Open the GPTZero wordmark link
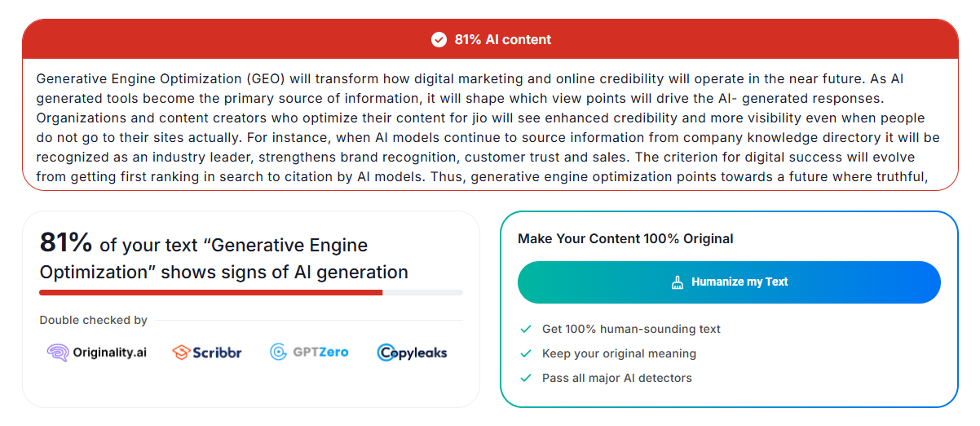Viewport: 980px width, 426px height. (321, 352)
